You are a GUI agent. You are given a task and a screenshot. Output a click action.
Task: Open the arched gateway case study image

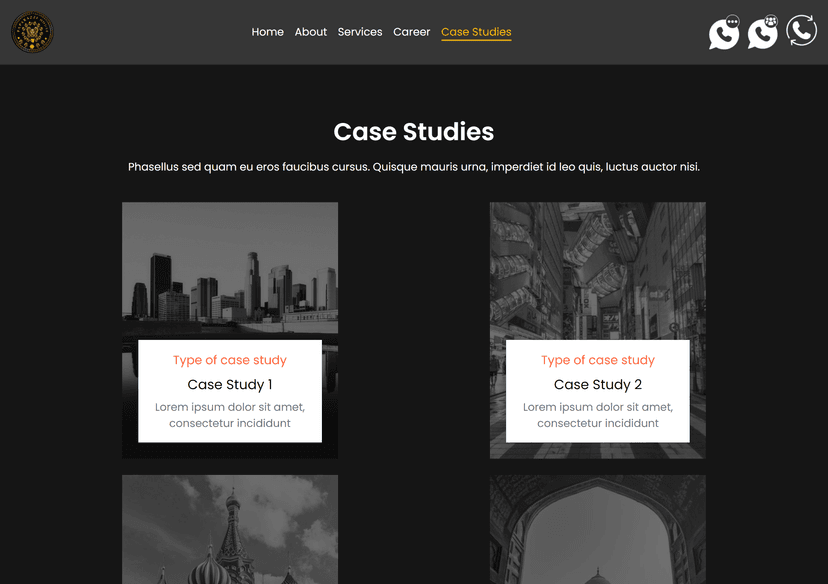(x=598, y=529)
